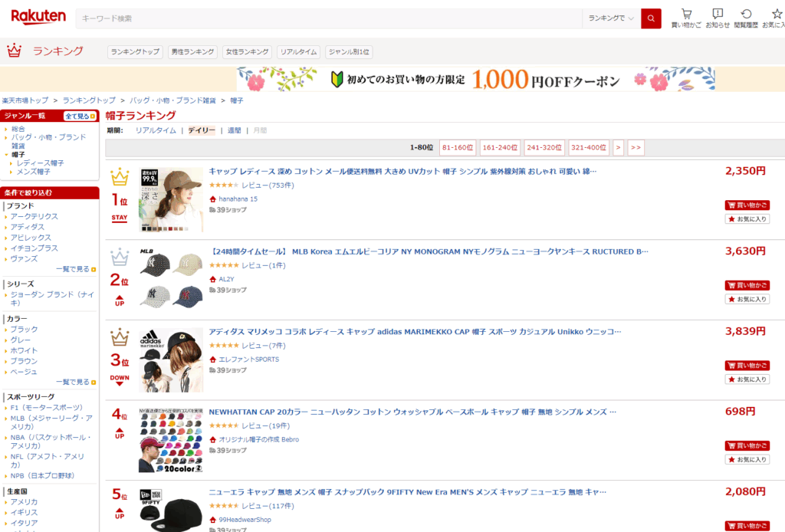Screen dimensions: 785x532
Task: Open NEWHATTAN 20color thumbnail
Action: tap(171, 440)
